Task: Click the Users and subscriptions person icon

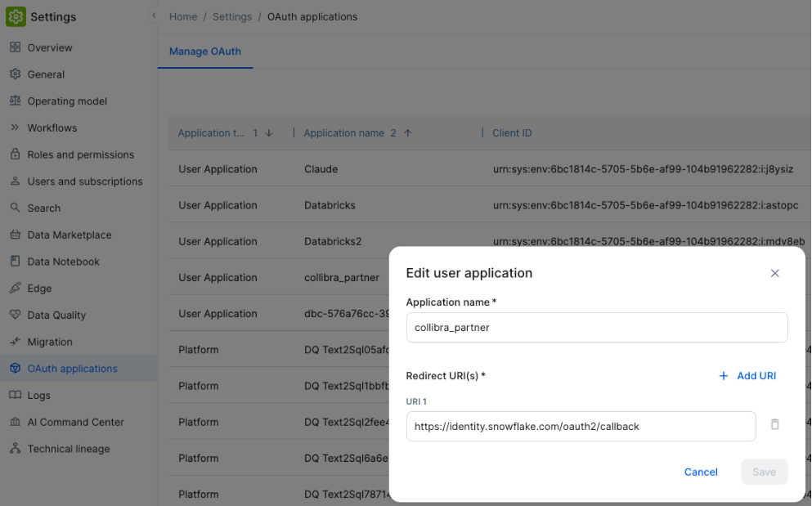Action: 15,181
